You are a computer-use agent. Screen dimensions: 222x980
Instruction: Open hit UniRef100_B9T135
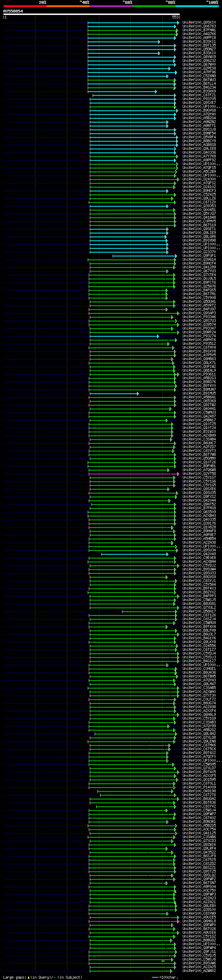point(199,45)
